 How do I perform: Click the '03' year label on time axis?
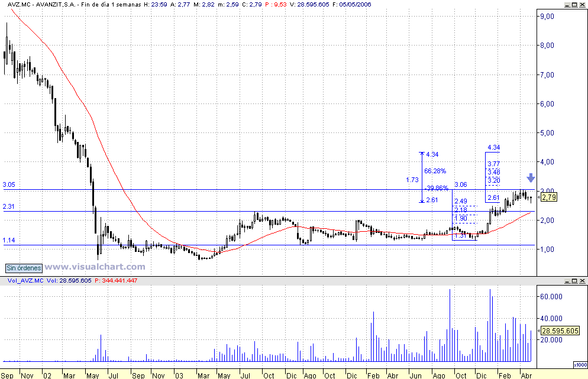click(179, 375)
